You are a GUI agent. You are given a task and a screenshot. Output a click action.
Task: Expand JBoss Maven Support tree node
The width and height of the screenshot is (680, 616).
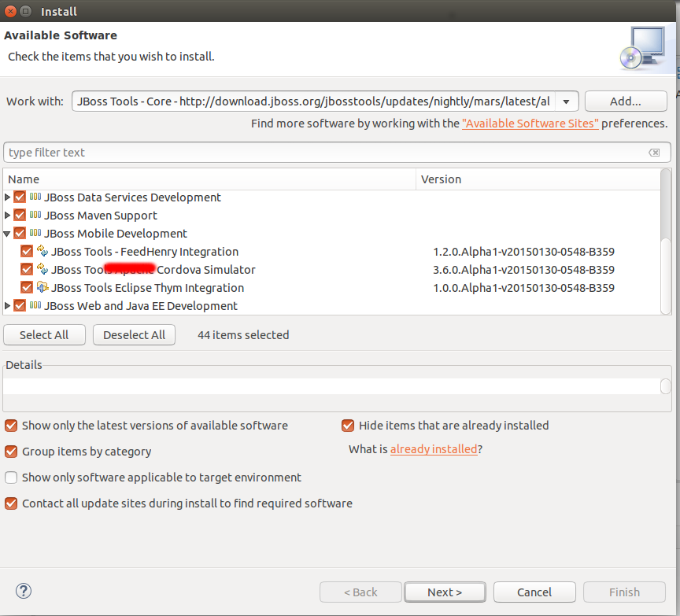(7, 216)
